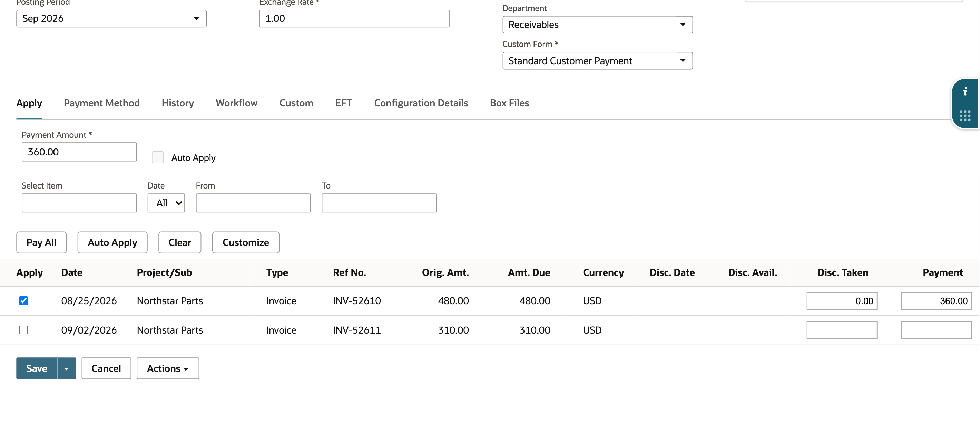Open the info panel icon
Screen dimensions: 980x433
coord(965,92)
